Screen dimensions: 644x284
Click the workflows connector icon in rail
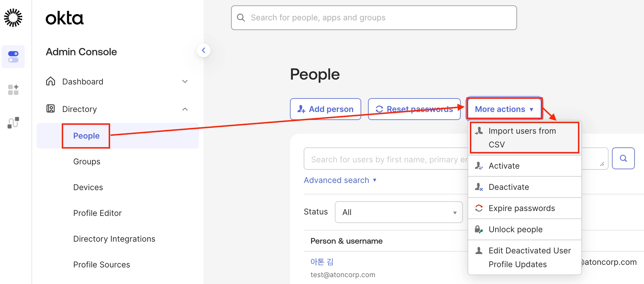point(13,122)
